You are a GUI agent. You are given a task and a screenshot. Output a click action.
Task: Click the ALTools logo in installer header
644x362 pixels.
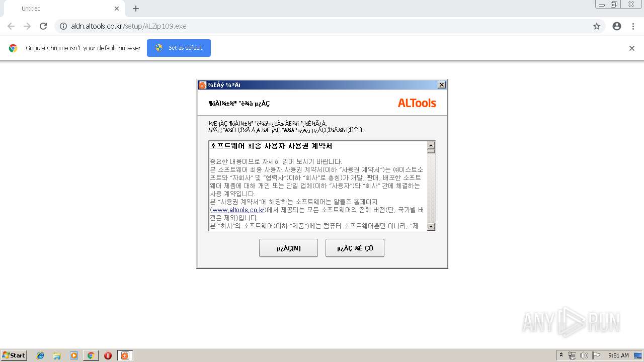pyautogui.click(x=417, y=103)
